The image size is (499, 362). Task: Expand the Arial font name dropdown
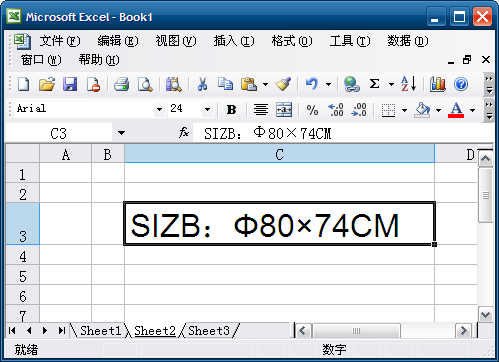point(159,109)
